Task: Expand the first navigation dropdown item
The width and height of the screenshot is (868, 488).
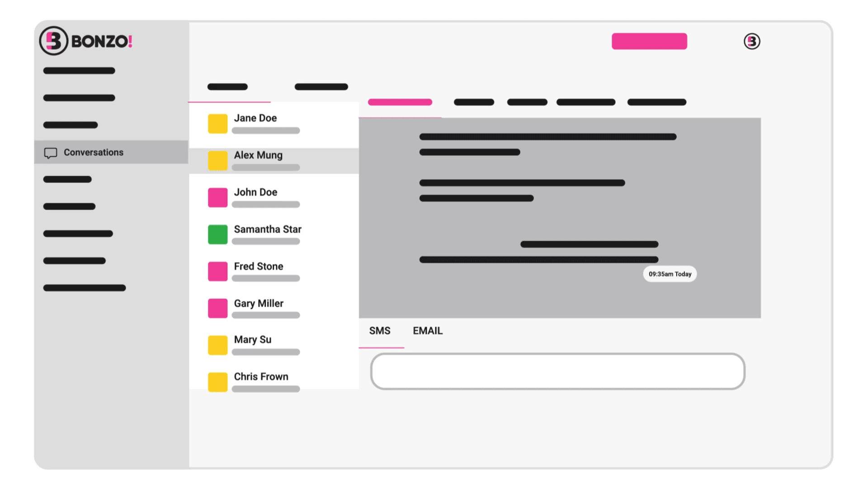Action: [x=80, y=71]
